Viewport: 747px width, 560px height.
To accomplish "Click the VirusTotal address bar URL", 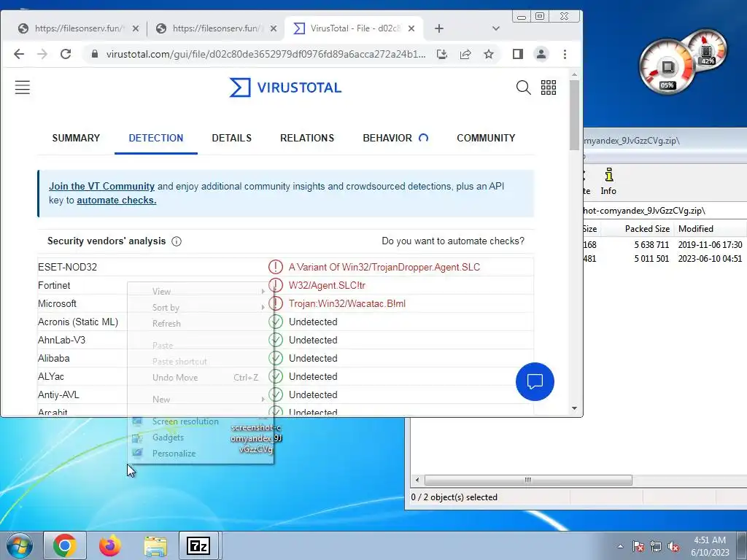I will 266,54.
